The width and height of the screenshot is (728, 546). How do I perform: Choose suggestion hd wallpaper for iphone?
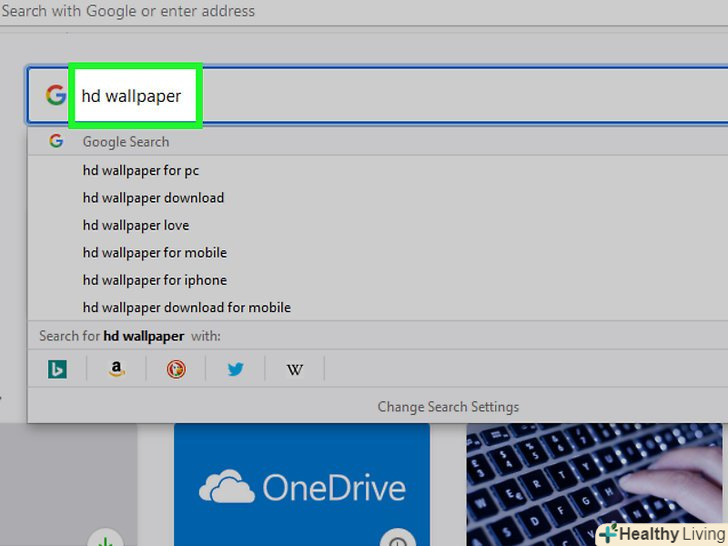pyautogui.click(x=377, y=280)
